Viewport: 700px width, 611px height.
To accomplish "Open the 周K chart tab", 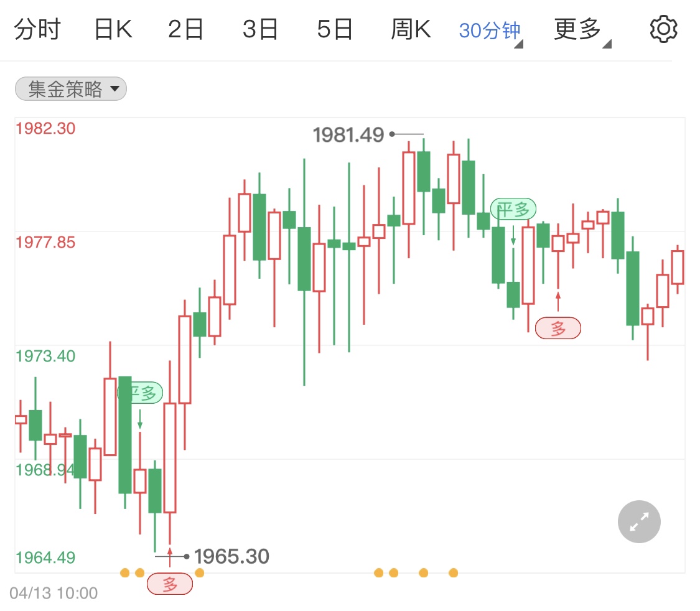I will [411, 29].
